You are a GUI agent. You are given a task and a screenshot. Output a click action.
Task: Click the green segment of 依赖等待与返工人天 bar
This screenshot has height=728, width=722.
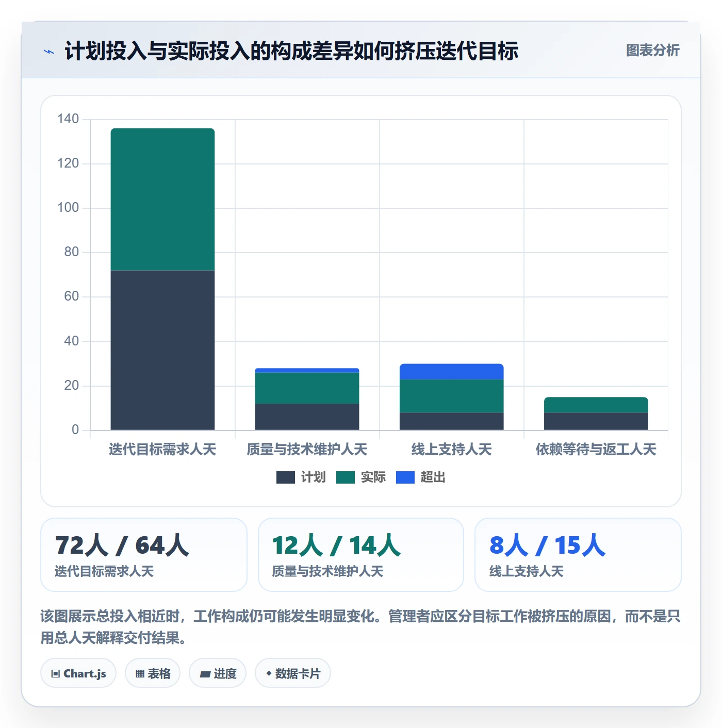(596, 405)
